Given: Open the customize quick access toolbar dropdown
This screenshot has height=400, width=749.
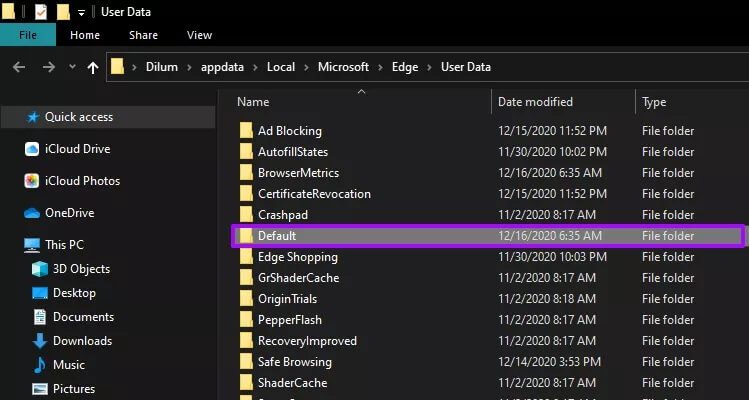Looking at the screenshot, I should coord(81,13).
